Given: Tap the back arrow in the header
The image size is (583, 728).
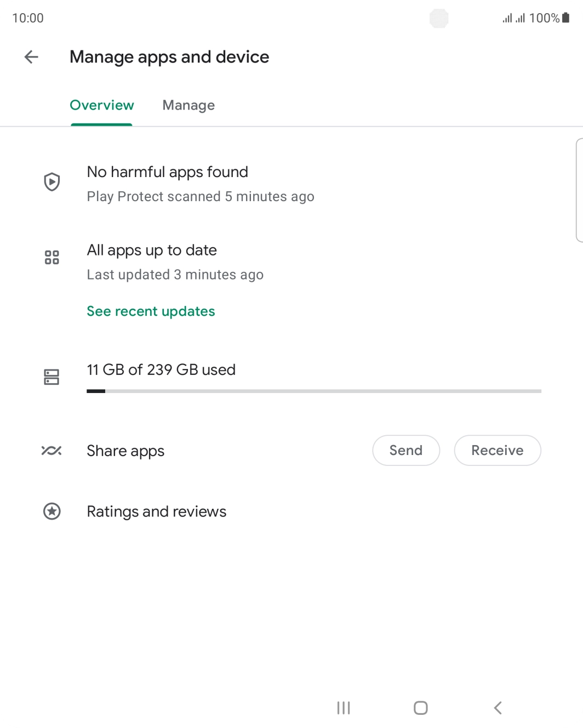Looking at the screenshot, I should pos(31,57).
